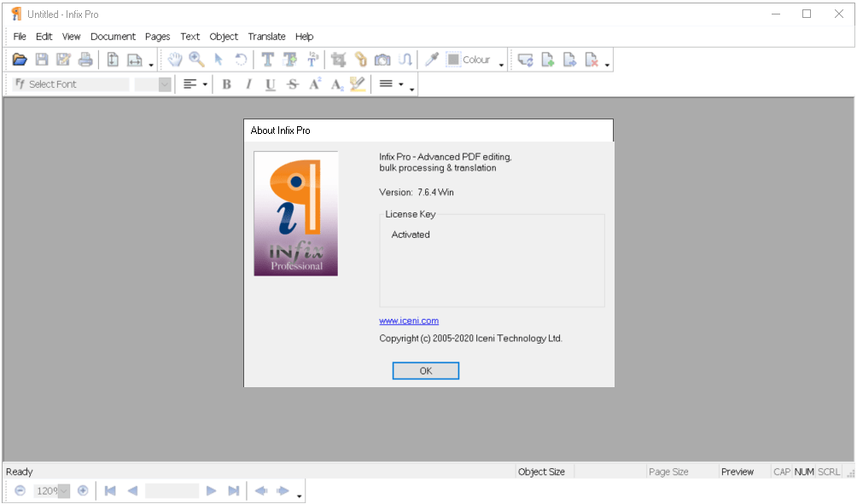Click the Colour swatch box
857x504 pixels.
(x=453, y=60)
